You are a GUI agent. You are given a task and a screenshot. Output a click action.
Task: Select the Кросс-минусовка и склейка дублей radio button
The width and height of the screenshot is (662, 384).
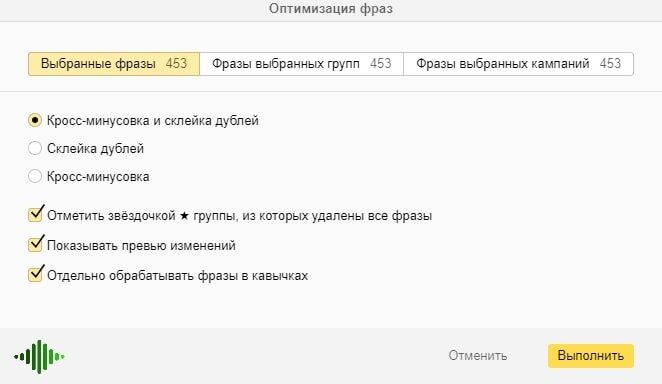point(35,120)
